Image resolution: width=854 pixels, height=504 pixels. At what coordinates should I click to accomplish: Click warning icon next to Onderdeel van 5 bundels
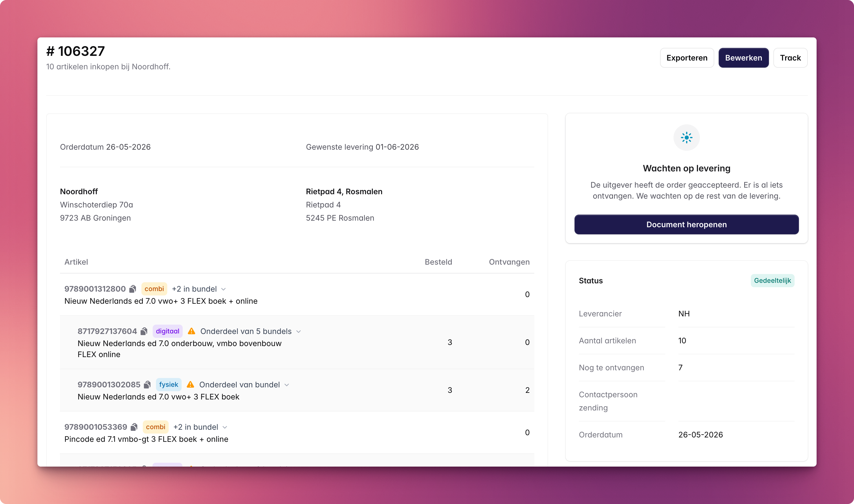[x=191, y=331]
